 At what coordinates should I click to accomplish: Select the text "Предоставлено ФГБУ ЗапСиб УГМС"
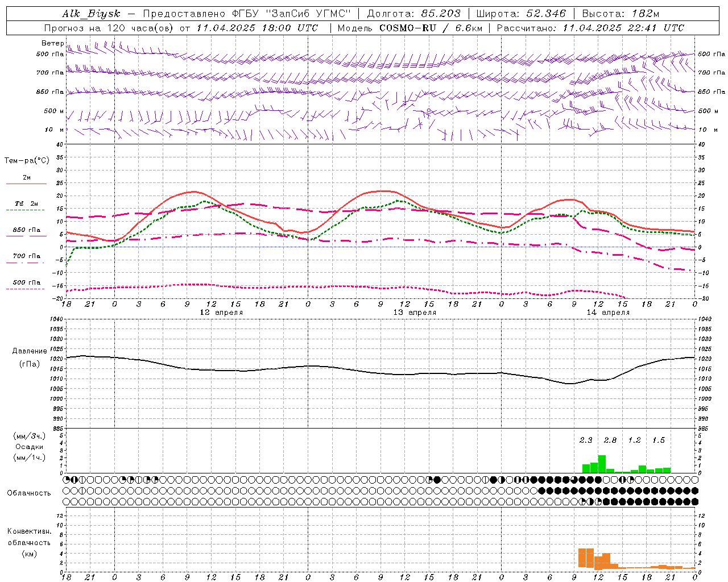click(247, 14)
